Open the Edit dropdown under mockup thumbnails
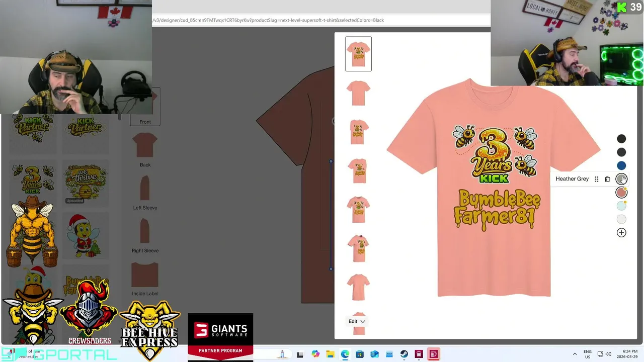The image size is (644, 362). [357, 321]
